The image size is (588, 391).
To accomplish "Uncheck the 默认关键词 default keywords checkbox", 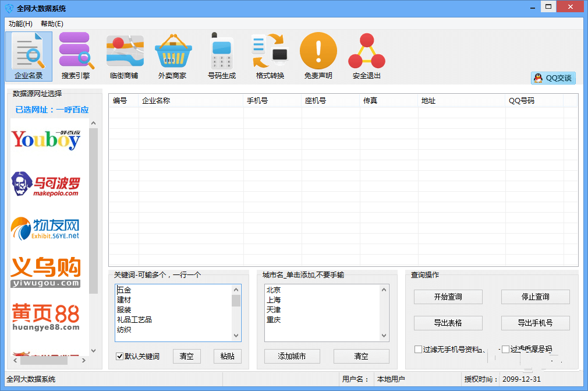I will [x=119, y=356].
